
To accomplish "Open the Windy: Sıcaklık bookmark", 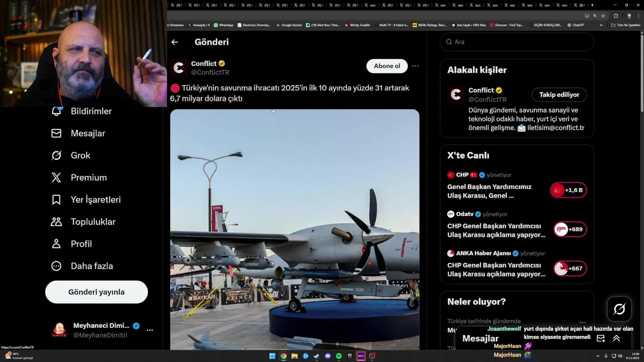I will pyautogui.click(x=357, y=25).
